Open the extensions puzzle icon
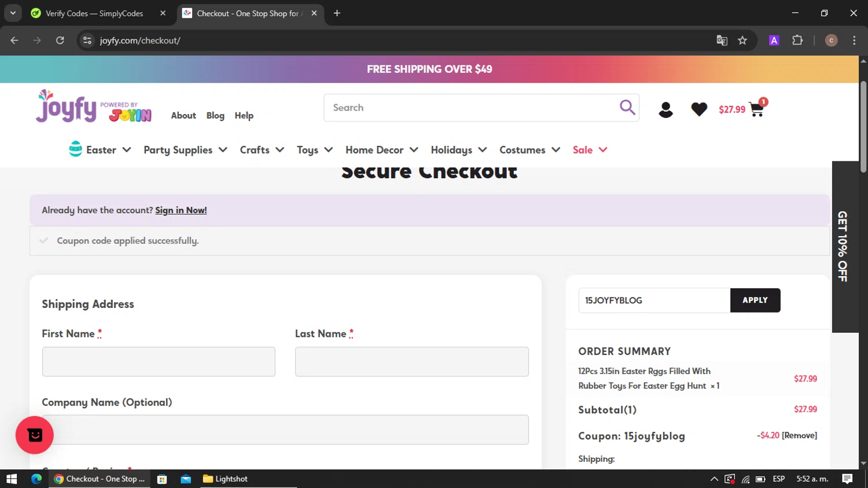The height and width of the screenshot is (488, 868). click(x=797, y=41)
